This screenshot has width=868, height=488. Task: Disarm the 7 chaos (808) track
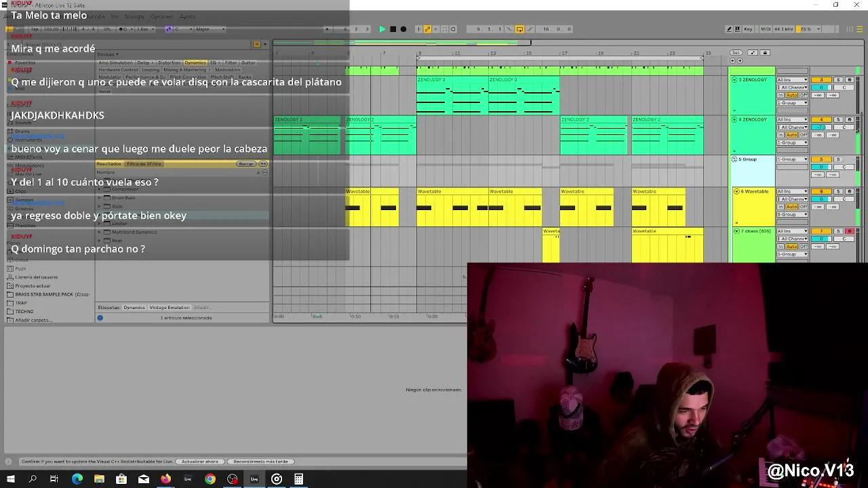coord(849,231)
